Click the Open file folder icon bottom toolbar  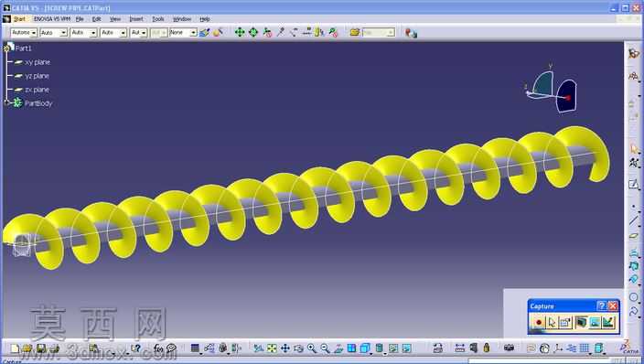point(27,348)
